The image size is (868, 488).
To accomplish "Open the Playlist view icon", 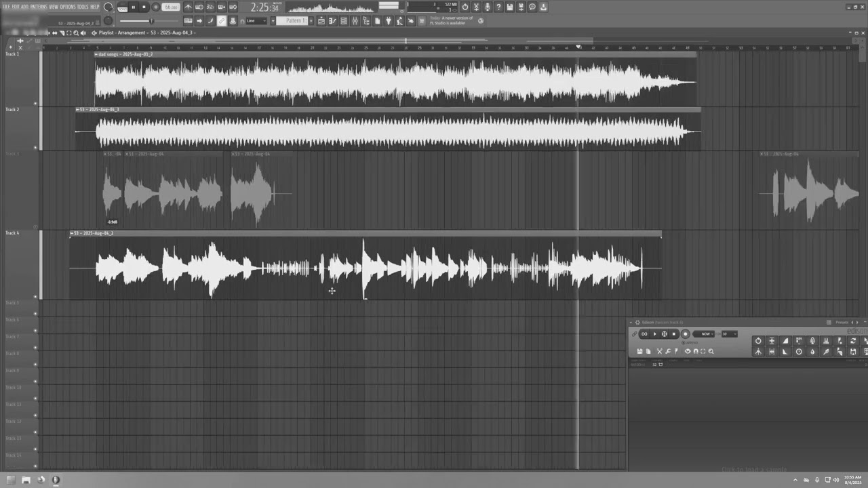I will coord(321,21).
